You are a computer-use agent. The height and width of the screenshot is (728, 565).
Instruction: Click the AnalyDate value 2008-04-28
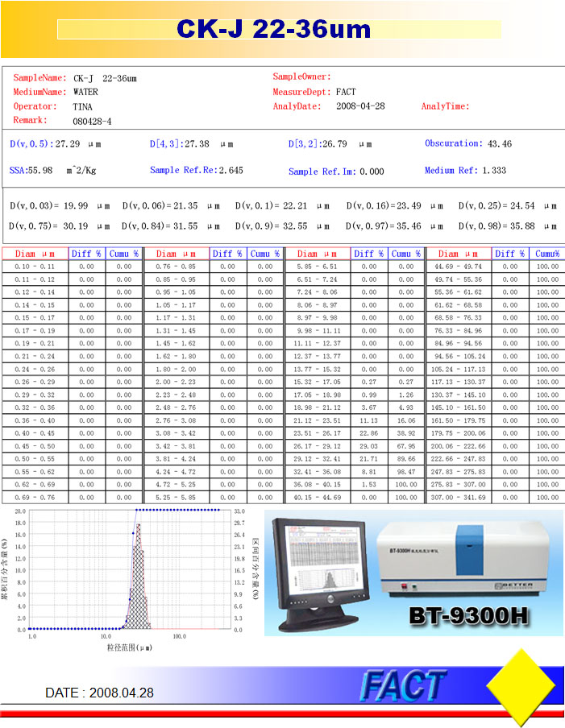pyautogui.click(x=360, y=105)
